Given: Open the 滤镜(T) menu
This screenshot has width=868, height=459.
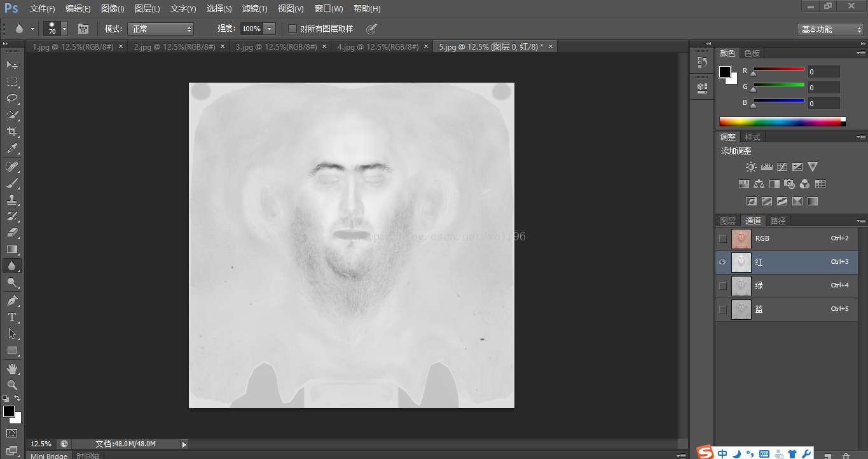Looking at the screenshot, I should click(254, 9).
